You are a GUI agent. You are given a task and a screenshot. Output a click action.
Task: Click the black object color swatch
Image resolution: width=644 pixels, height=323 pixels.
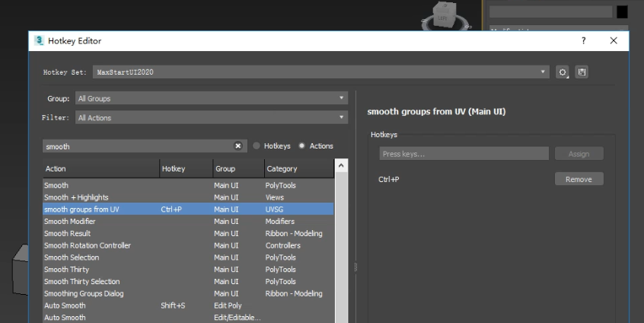coord(622,11)
